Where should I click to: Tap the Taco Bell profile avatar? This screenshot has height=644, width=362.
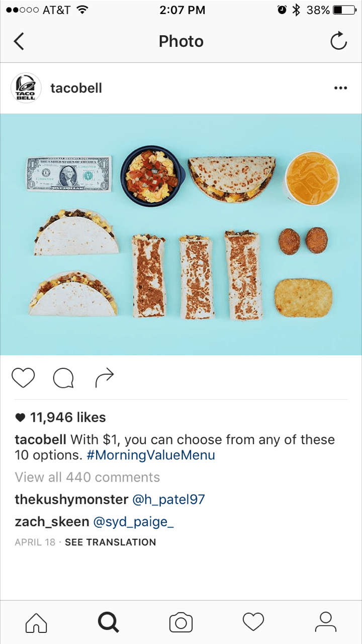tap(26, 88)
